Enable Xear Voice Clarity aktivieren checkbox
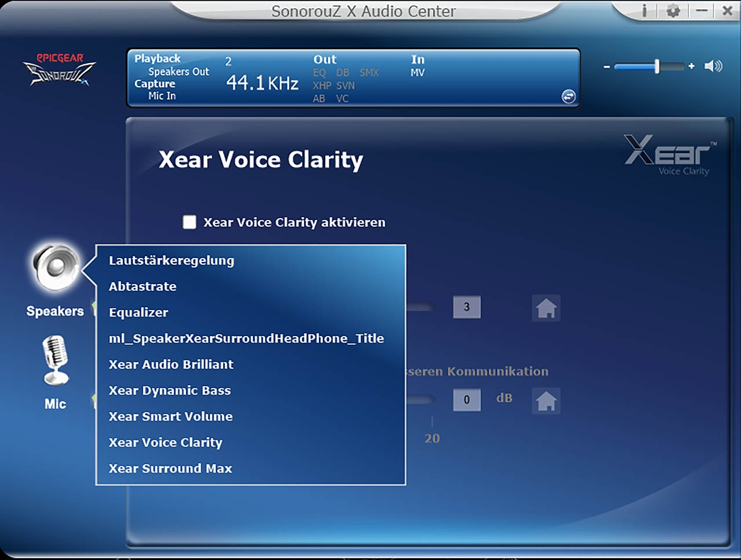741x560 pixels. coord(189,222)
